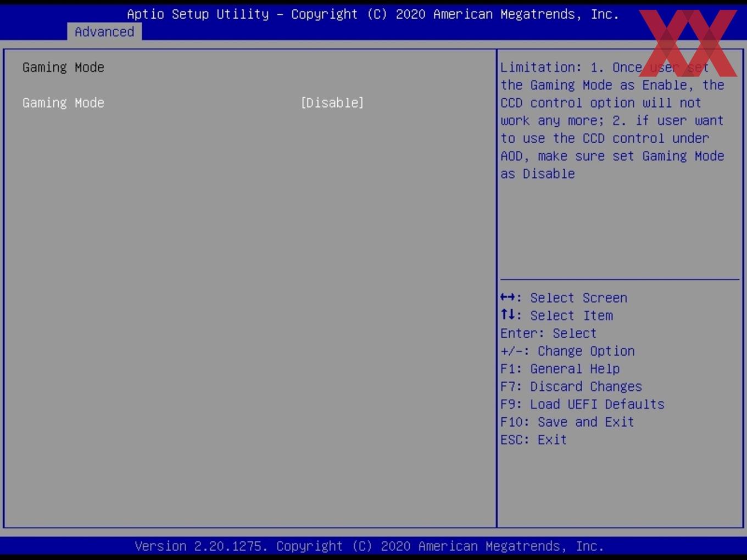Click F10: Save and Exit hint
747x560 pixels.
[x=567, y=422]
